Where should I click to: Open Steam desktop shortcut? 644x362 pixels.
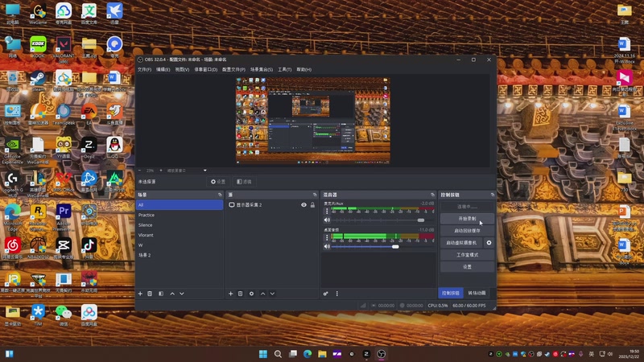tap(38, 80)
